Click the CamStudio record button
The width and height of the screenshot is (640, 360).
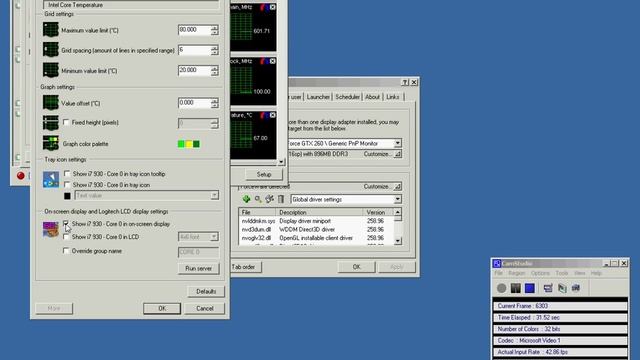502,288
